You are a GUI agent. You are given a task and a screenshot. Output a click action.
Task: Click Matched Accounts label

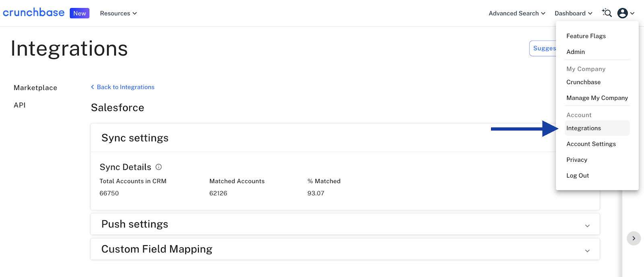click(x=237, y=181)
